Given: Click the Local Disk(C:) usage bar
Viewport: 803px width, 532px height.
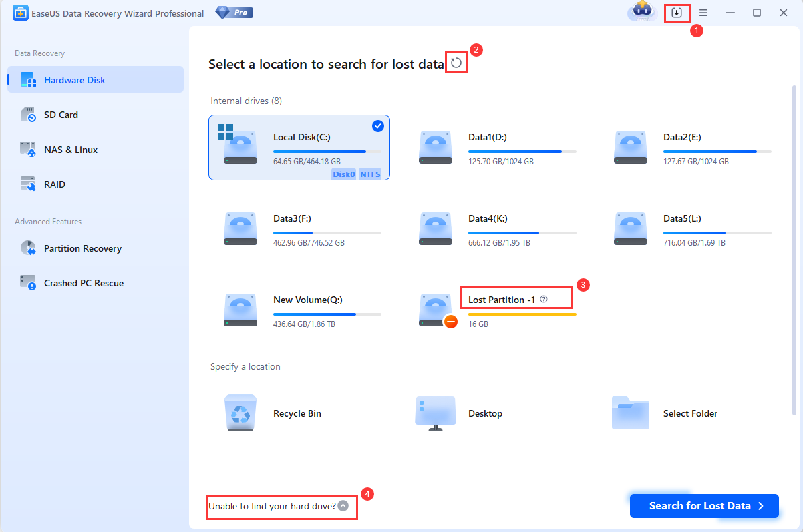Looking at the screenshot, I should (x=327, y=152).
